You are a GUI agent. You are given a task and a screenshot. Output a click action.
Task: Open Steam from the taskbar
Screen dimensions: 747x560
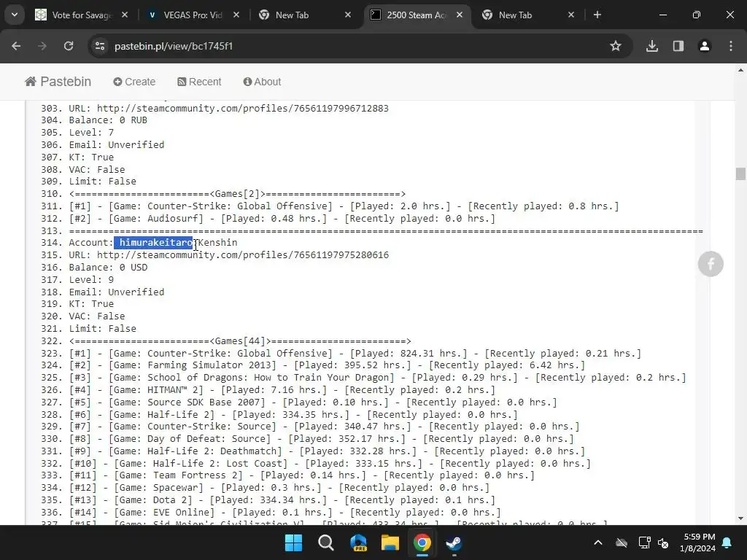[454, 542]
